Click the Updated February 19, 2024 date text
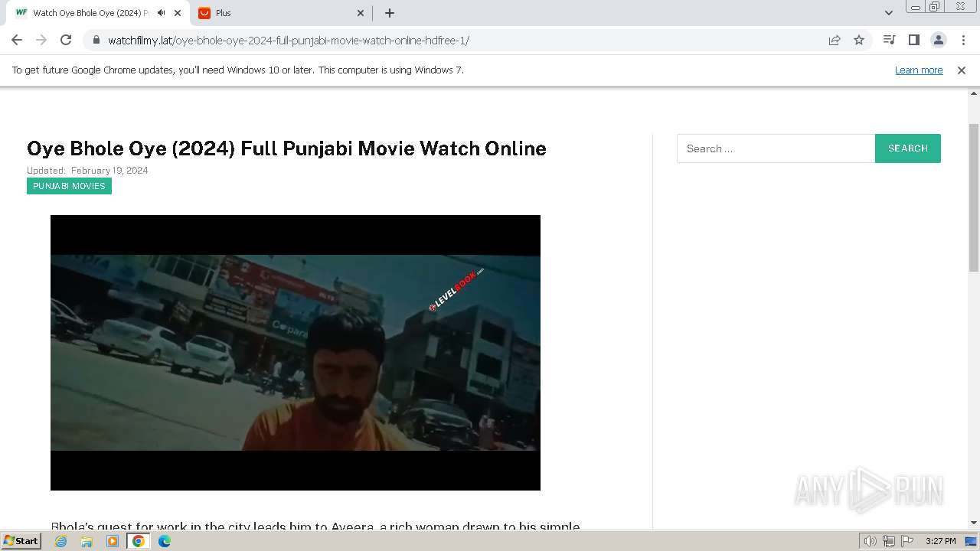Image resolution: width=980 pixels, height=551 pixels. pyautogui.click(x=87, y=171)
